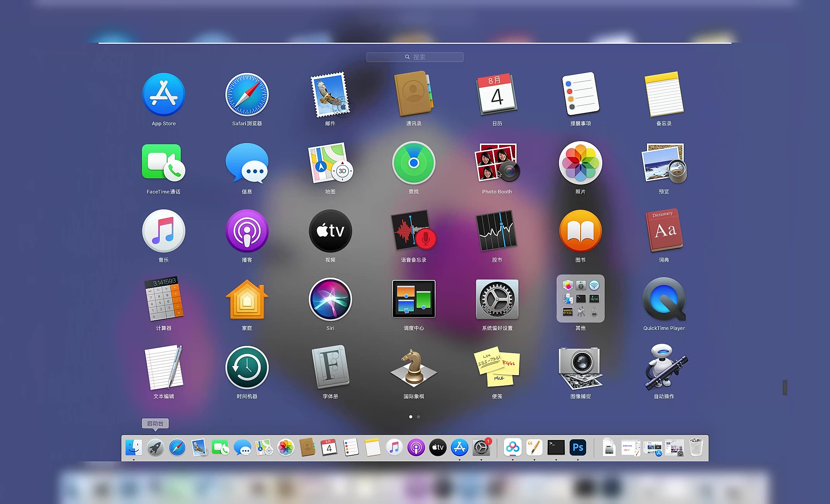The height and width of the screenshot is (504, 830).
Task: Open the document file in Dock
Action: [x=609, y=447]
